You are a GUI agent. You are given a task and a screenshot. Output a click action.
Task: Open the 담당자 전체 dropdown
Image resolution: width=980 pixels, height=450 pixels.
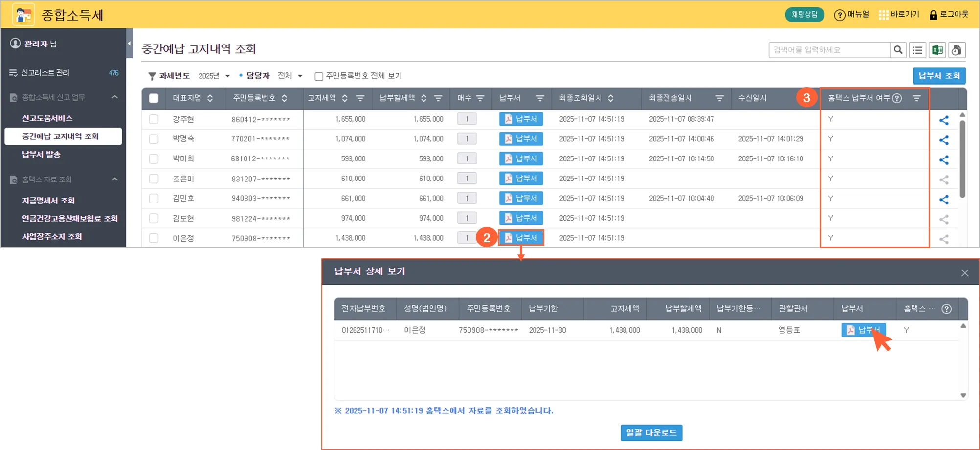point(290,76)
